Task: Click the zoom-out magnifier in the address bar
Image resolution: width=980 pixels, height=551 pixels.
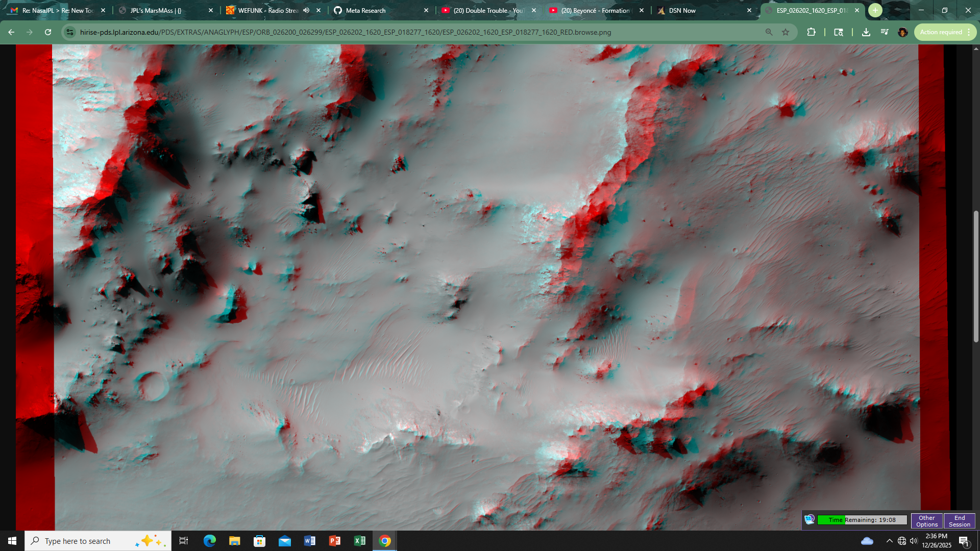Action: 769,32
